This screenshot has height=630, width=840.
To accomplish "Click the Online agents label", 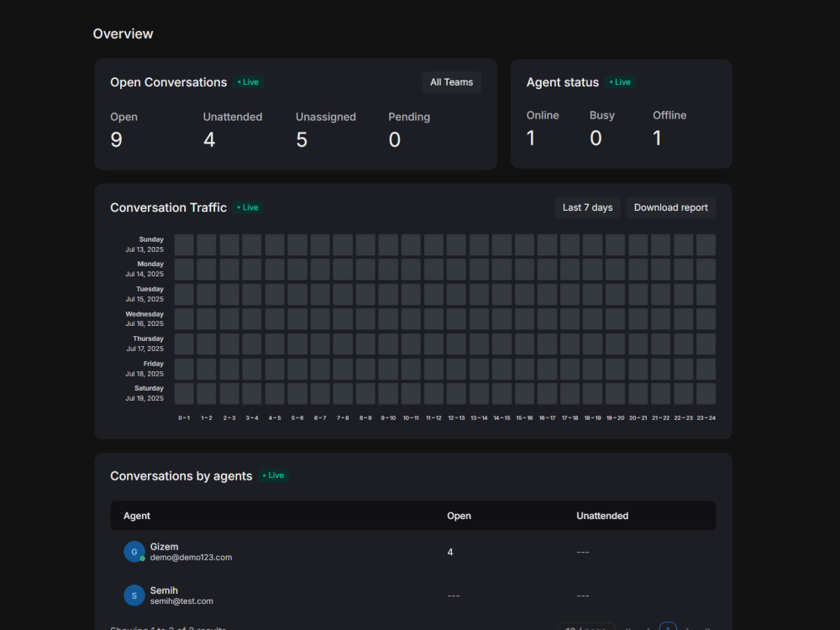I will pos(542,115).
